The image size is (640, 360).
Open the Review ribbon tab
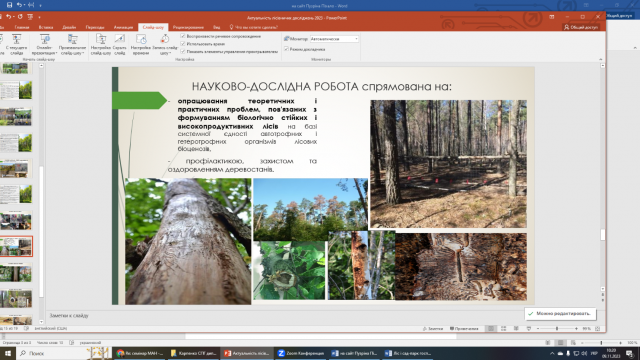click(x=188, y=27)
